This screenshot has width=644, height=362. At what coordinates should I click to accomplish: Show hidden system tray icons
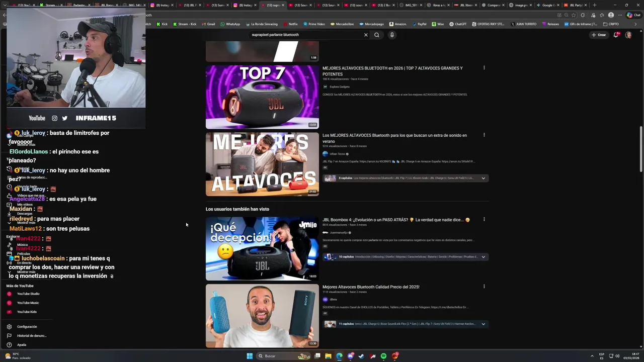tap(592, 356)
